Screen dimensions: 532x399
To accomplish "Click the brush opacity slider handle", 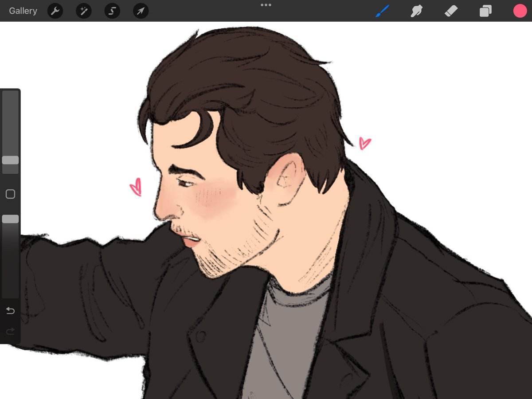I will [10, 219].
